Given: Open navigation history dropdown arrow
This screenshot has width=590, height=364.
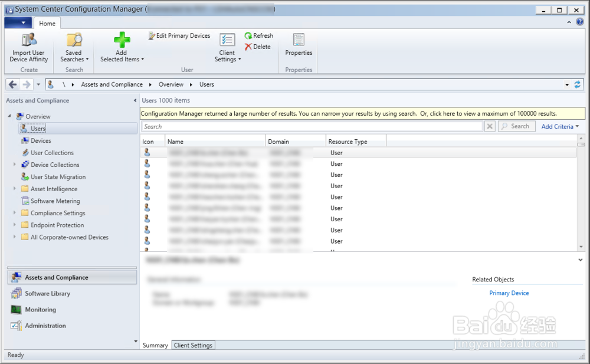Looking at the screenshot, I should tap(38, 84).
